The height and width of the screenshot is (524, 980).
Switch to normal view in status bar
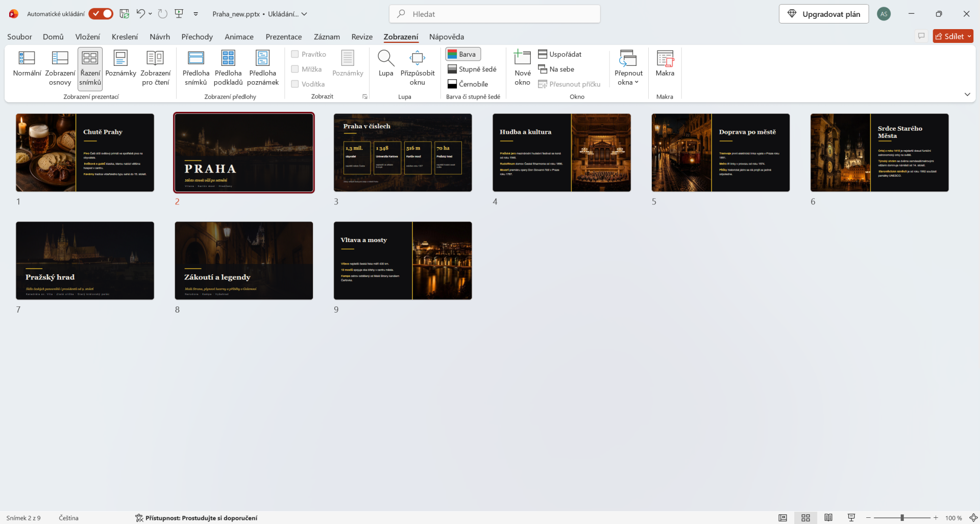pyautogui.click(x=782, y=518)
